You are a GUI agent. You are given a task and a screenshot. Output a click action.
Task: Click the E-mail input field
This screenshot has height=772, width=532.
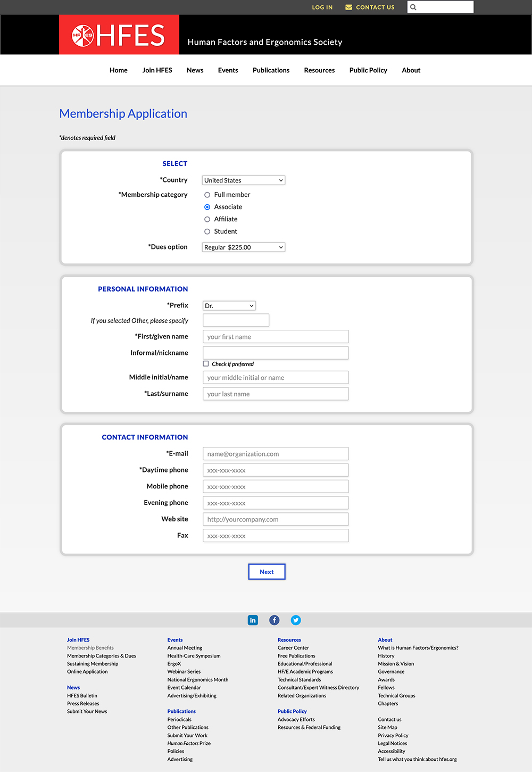click(275, 453)
